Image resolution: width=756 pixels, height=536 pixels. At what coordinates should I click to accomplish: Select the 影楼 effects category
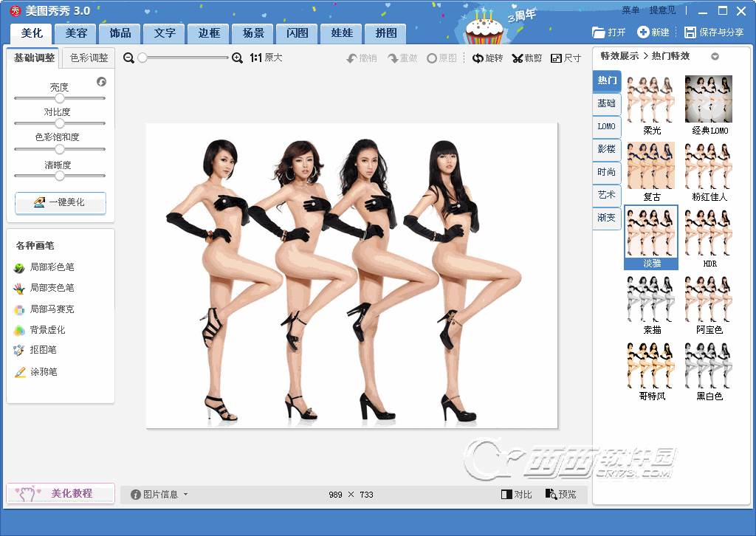607,149
